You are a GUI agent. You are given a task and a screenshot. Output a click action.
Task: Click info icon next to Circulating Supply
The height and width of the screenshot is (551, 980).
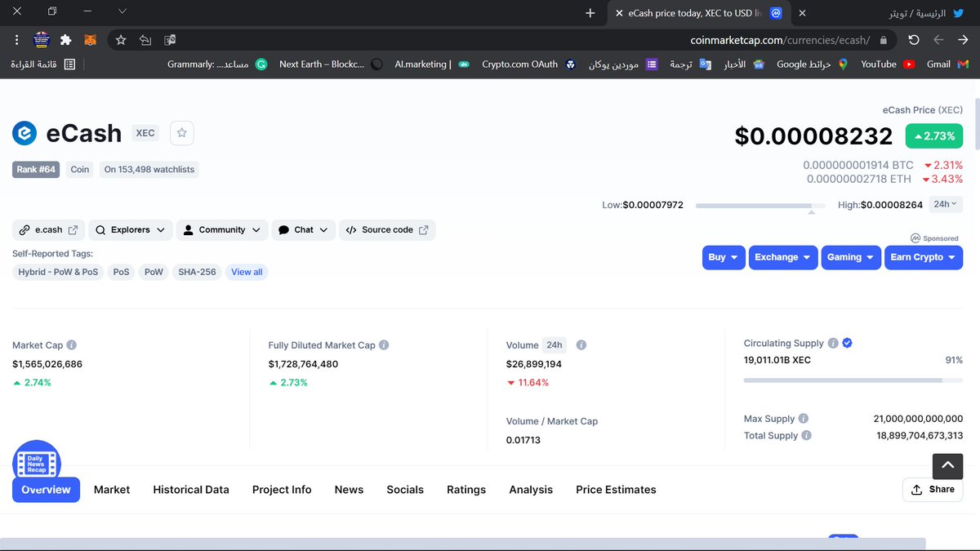[833, 344]
